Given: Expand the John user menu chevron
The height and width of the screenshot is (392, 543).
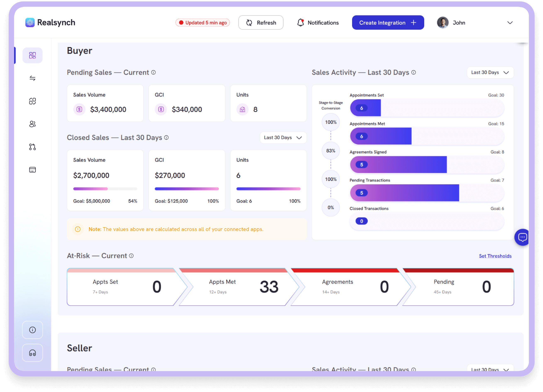Looking at the screenshot, I should pyautogui.click(x=510, y=23).
